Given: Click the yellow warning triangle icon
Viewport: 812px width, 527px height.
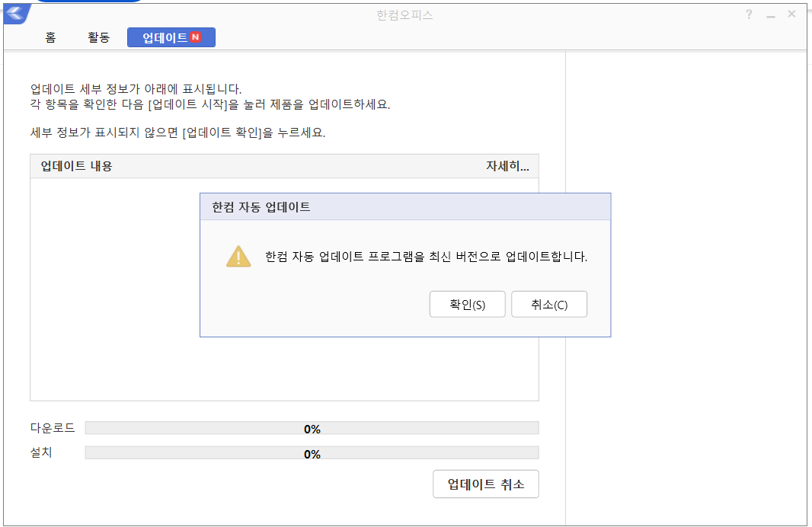Looking at the screenshot, I should click(238, 256).
